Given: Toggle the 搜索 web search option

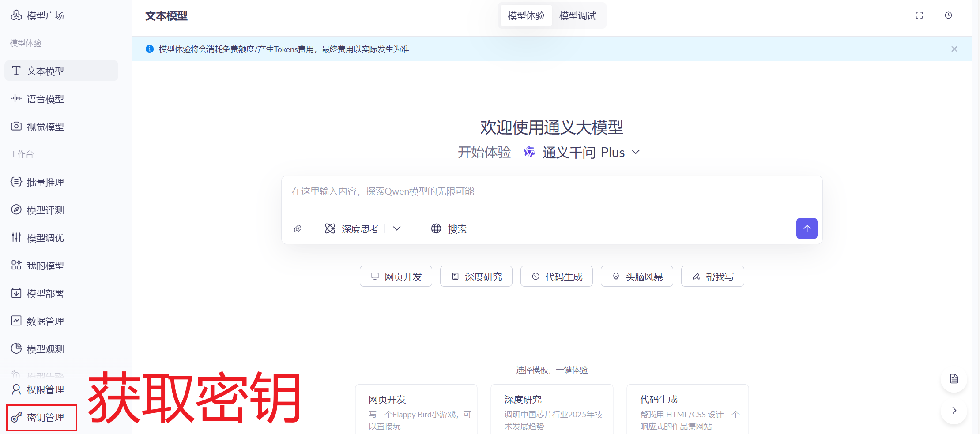Looking at the screenshot, I should click(x=449, y=228).
